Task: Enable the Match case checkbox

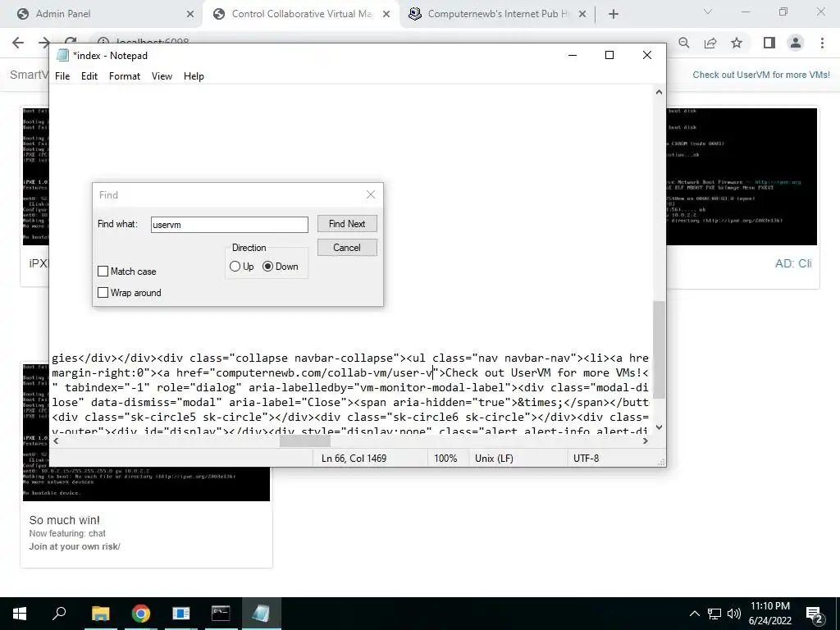Action: 103,272
